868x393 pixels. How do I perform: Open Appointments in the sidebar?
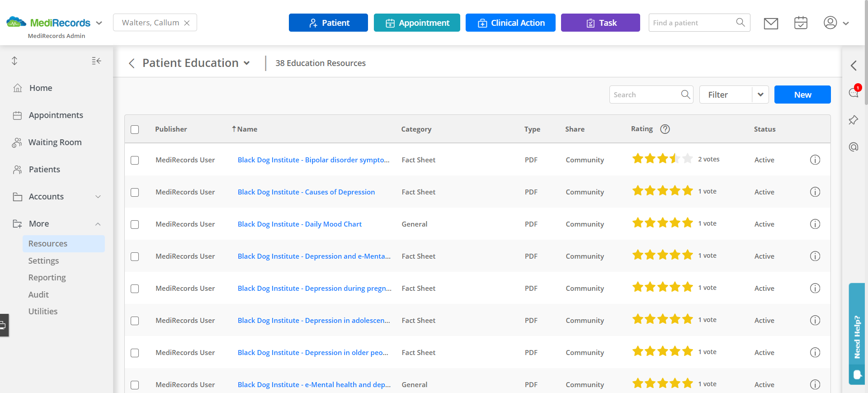pos(56,115)
